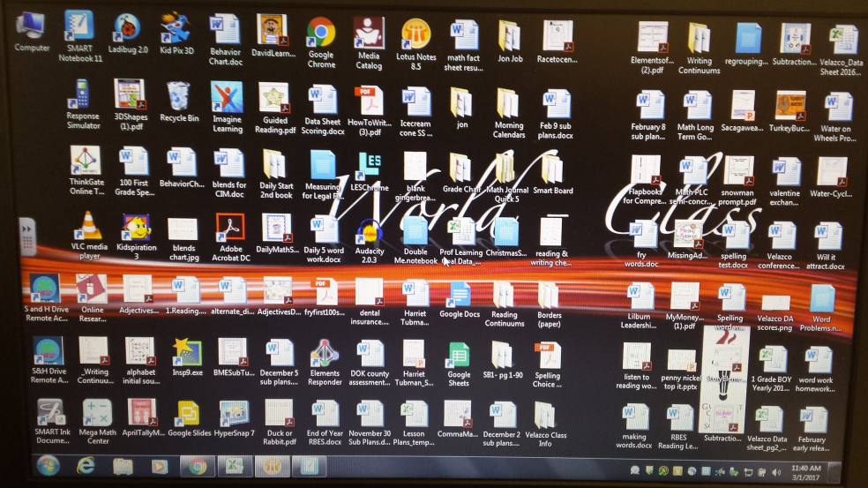The image size is (868, 488).
Task: Select the Audacity 2.0.3 icon
Action: coord(369,231)
